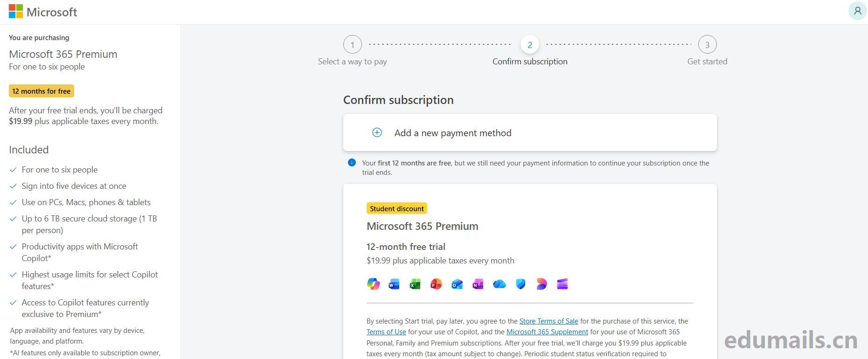Select step 3 Get started
This screenshot has height=359, width=868.
(x=707, y=45)
